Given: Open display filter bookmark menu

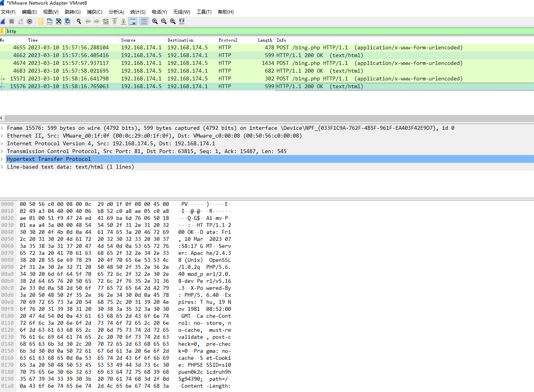Looking at the screenshot, I should [x=2, y=31].
